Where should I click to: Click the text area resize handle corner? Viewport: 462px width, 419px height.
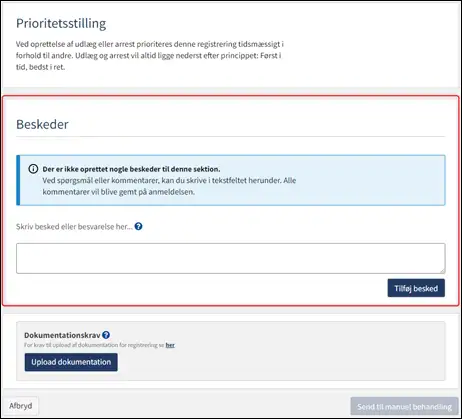pyautogui.click(x=442, y=271)
